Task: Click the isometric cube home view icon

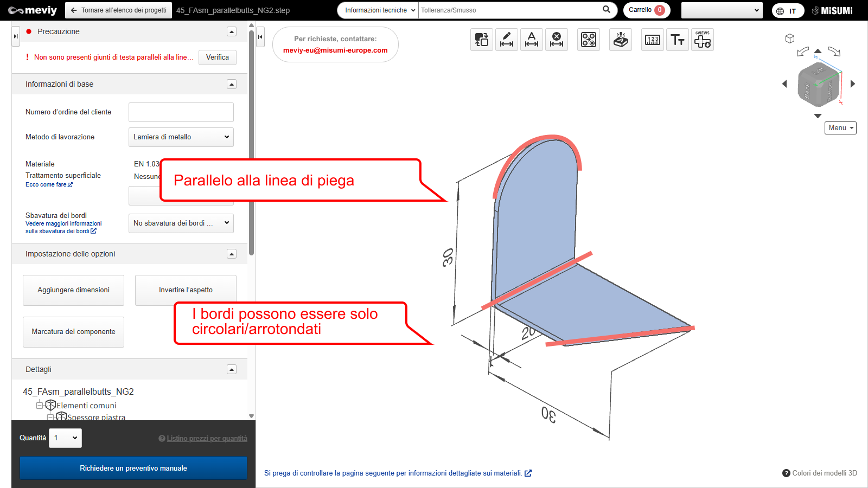Action: [x=790, y=38]
